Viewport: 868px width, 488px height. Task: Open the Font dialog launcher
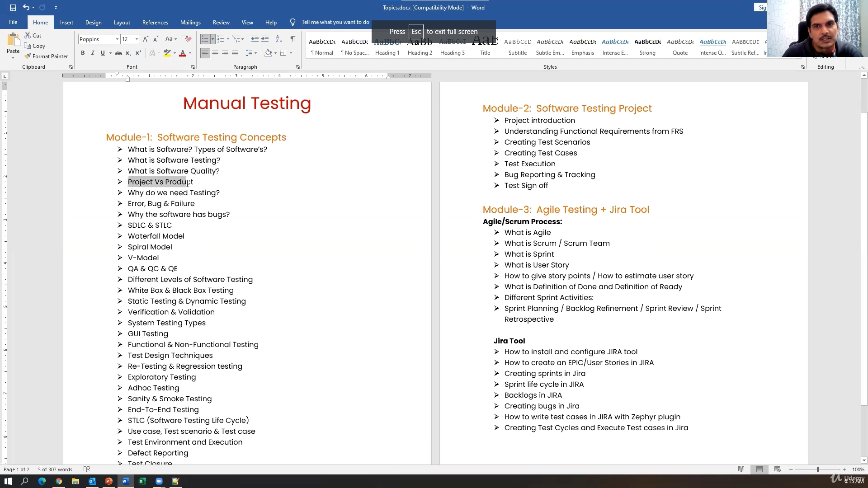(x=193, y=67)
